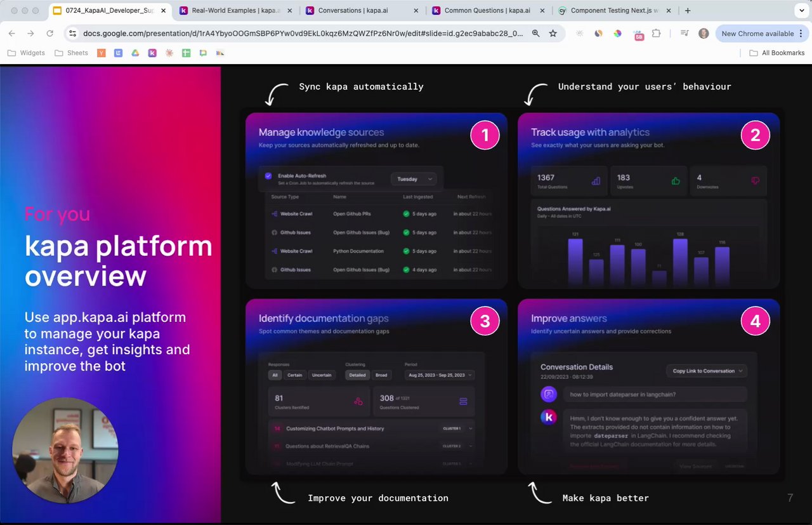
Task: Close the Conversations kapa.ai tab
Action: tap(417, 11)
